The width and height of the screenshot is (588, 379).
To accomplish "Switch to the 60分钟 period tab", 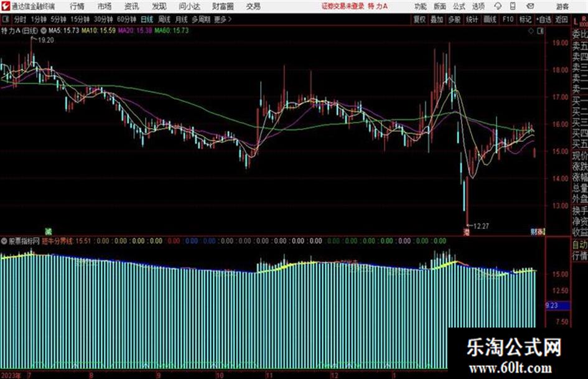I will pos(126,19).
